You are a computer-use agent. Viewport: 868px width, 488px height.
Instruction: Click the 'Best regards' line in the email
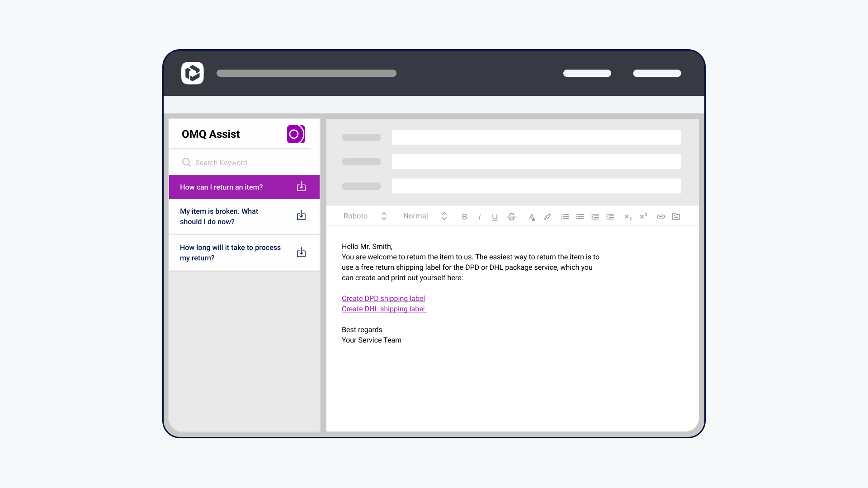362,330
